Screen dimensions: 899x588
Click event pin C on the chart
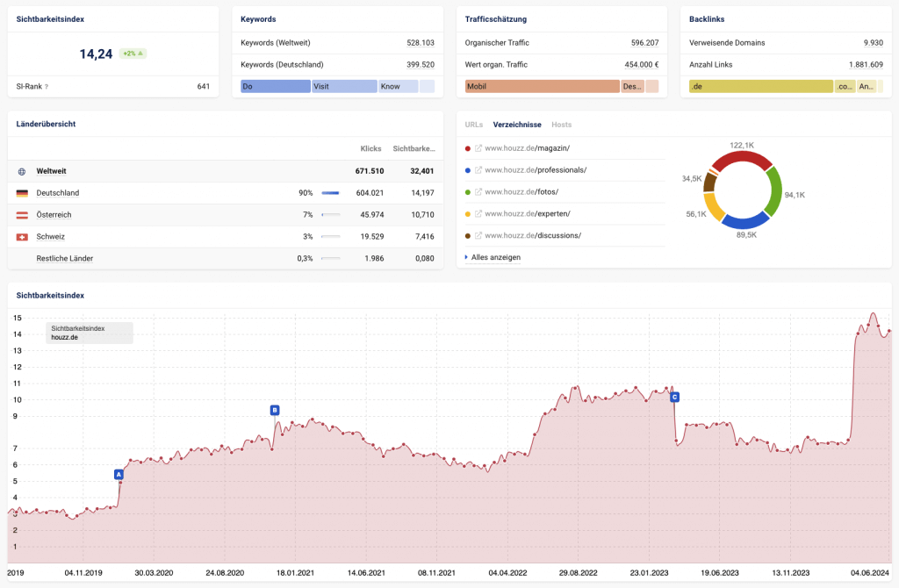point(674,397)
